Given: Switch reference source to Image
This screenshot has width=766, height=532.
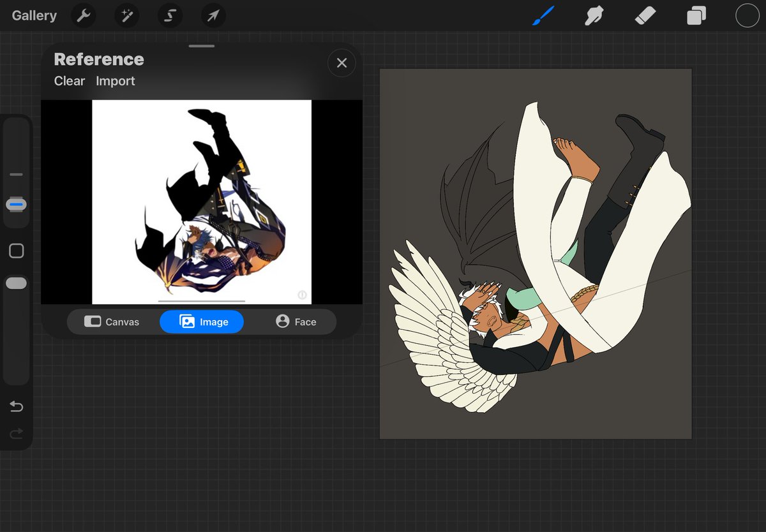Looking at the screenshot, I should pos(202,322).
